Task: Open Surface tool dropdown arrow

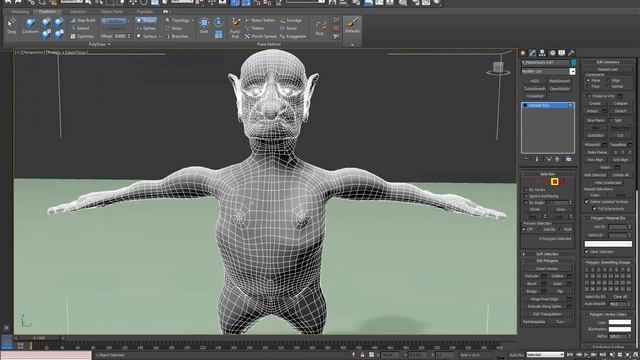Action: (x=160, y=36)
